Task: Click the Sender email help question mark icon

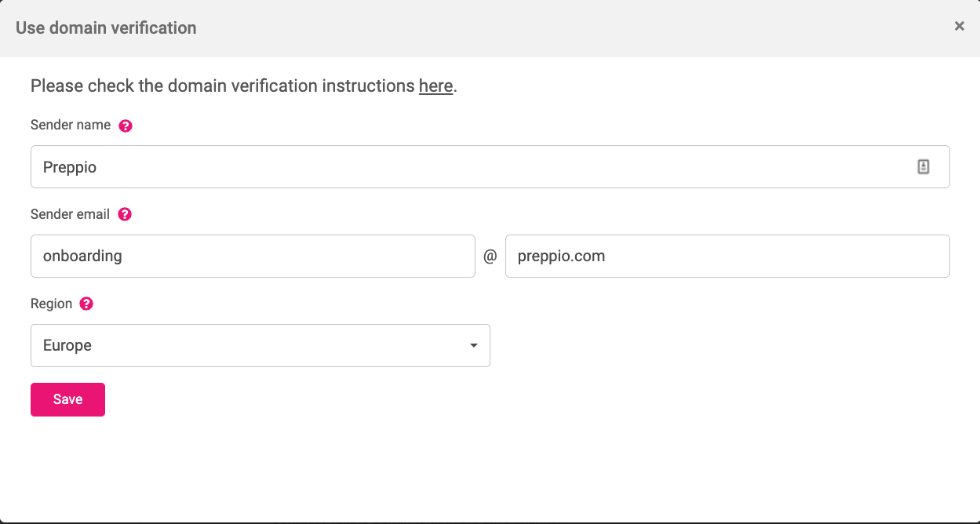Action: (x=125, y=213)
